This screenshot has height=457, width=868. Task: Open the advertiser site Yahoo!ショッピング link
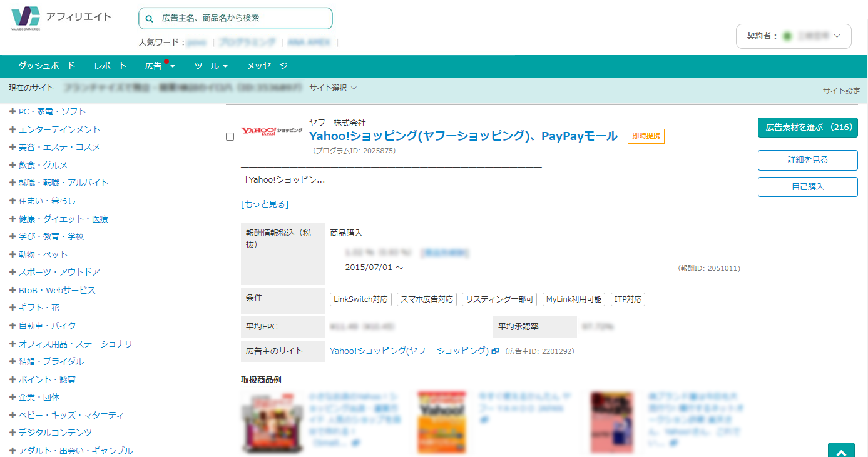(409, 351)
